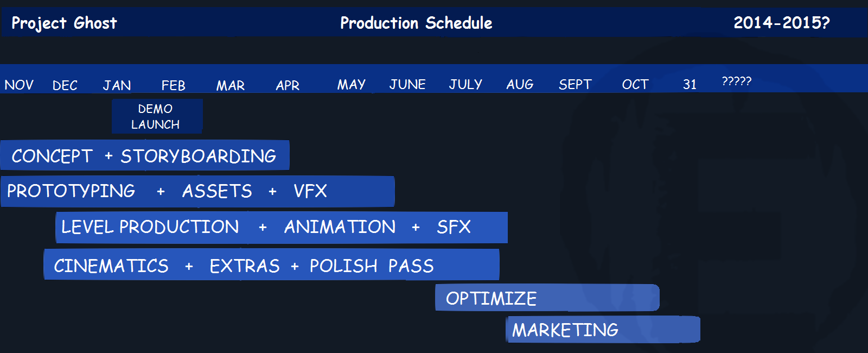Click the JAN month marker
868x353 pixels.
117,85
